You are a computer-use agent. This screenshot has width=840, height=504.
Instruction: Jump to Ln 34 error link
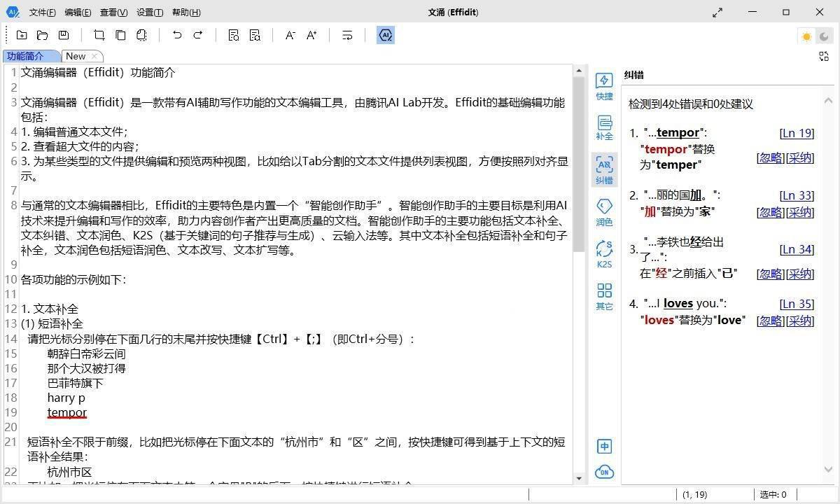tap(797, 249)
